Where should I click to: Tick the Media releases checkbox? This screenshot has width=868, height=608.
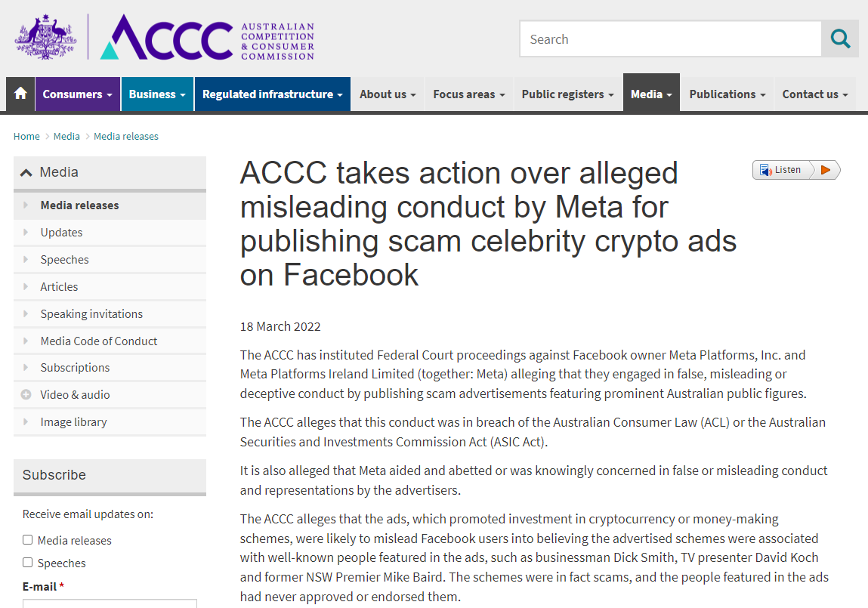click(x=28, y=540)
